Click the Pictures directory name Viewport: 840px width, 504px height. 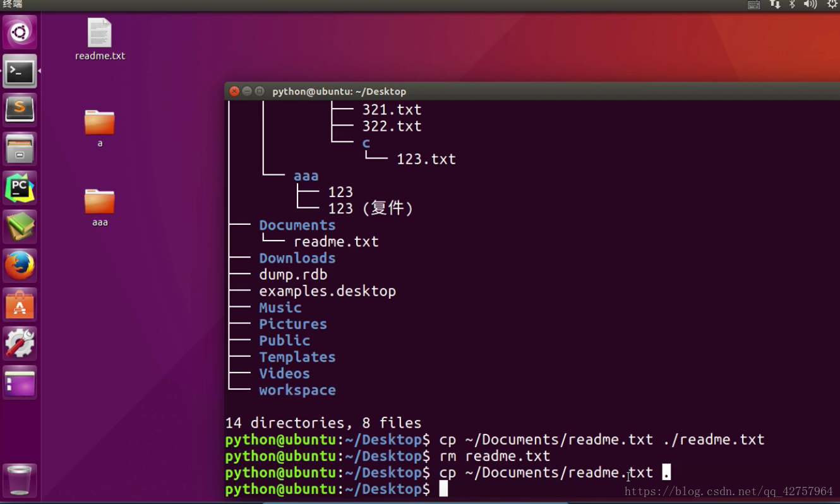point(293,324)
